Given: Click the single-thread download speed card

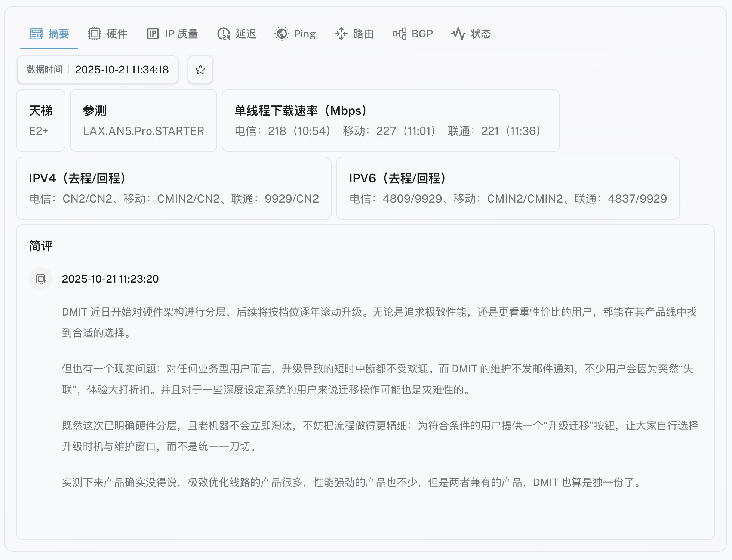Looking at the screenshot, I should tap(390, 120).
